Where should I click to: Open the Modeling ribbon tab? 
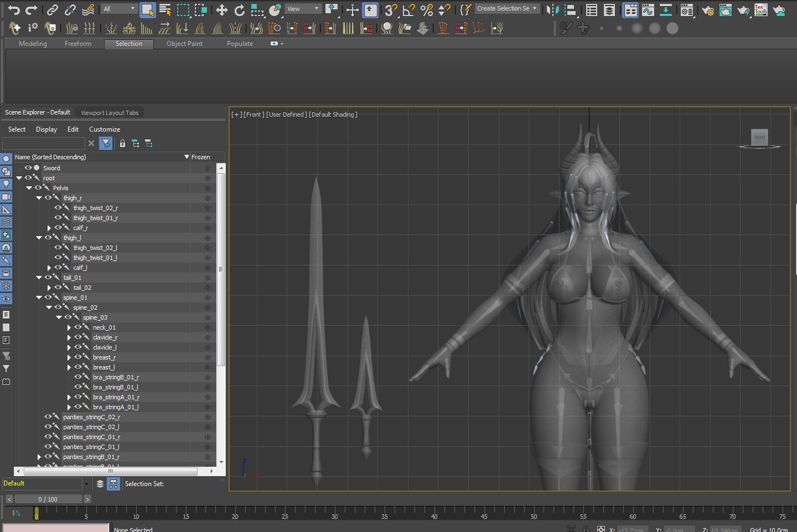[33, 44]
